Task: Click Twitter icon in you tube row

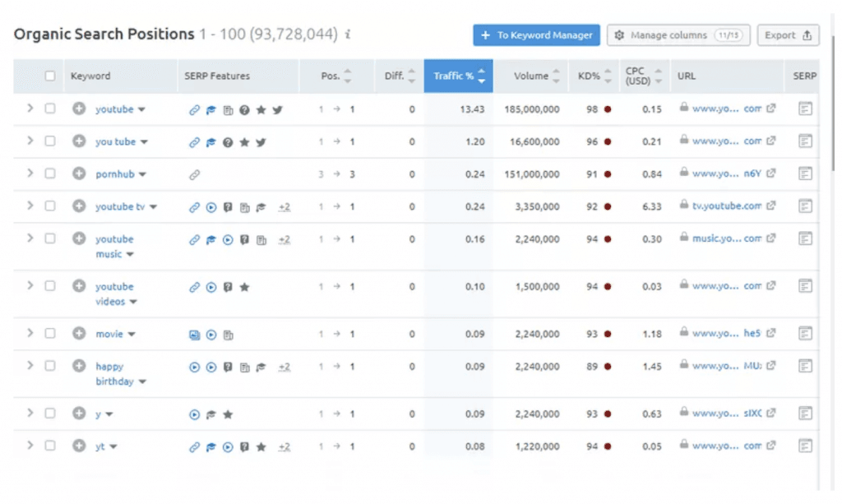Action: 261,142
